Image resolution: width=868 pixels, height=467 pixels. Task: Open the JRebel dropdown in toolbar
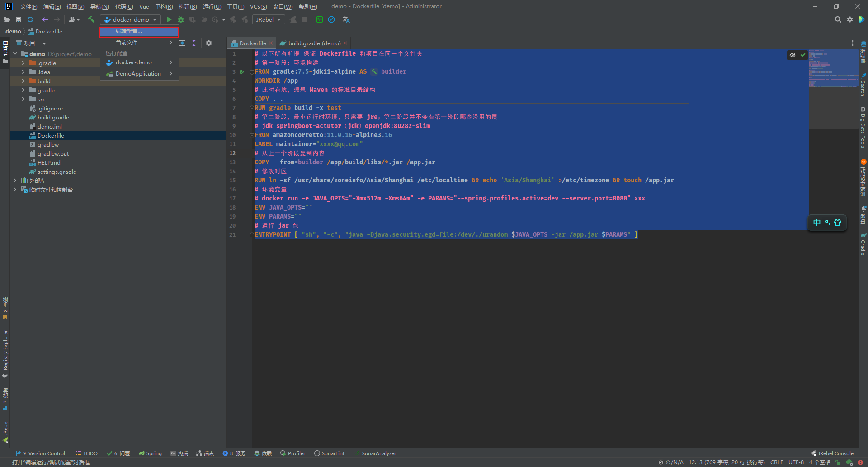269,19
